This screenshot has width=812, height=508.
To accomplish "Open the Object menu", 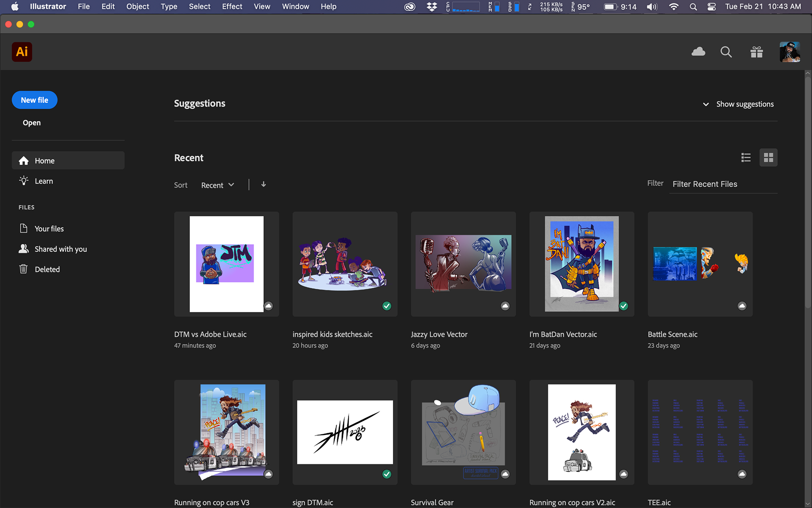I will click(137, 7).
